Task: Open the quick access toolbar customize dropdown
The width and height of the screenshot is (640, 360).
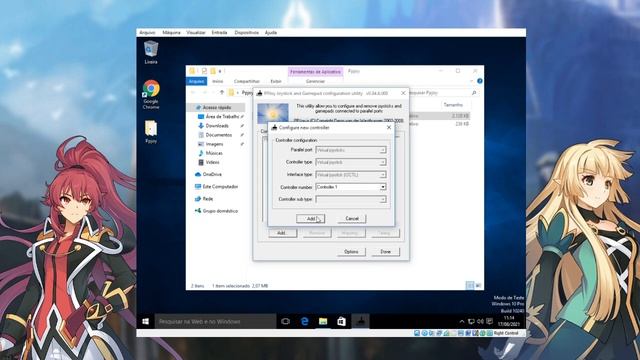Action: pyautogui.click(x=220, y=71)
